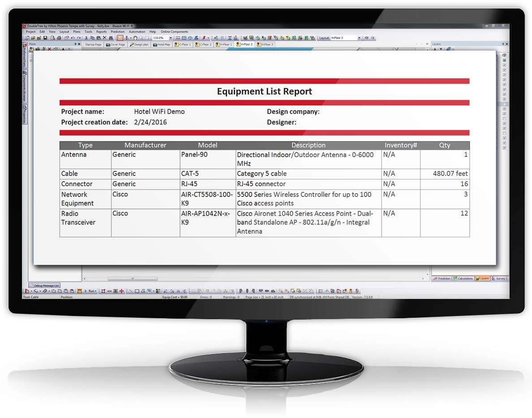Open the Edit menu
The width and height of the screenshot is (532, 418).
click(42, 31)
